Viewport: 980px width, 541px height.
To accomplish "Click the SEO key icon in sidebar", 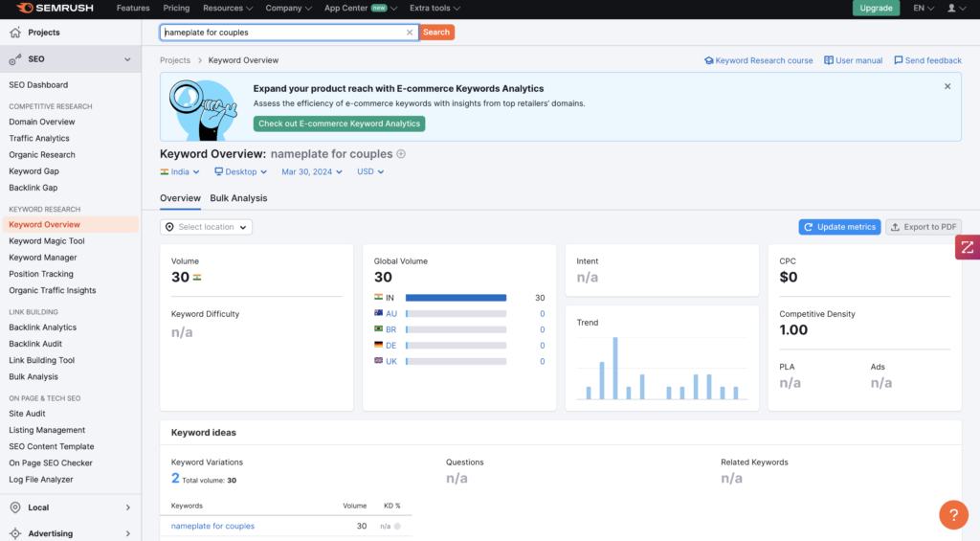I will click(15, 58).
